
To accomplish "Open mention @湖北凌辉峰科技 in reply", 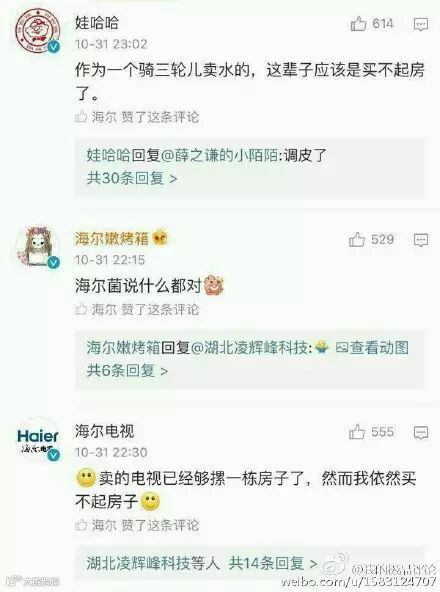I will [250, 348].
